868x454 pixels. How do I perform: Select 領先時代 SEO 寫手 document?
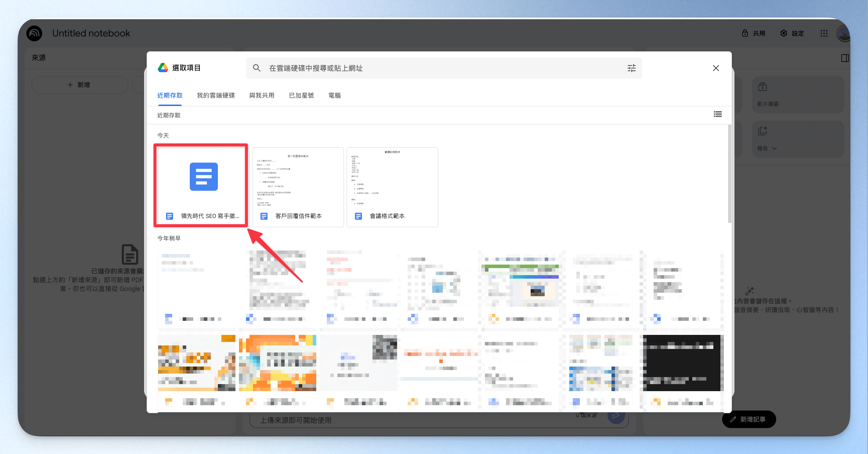(201, 187)
